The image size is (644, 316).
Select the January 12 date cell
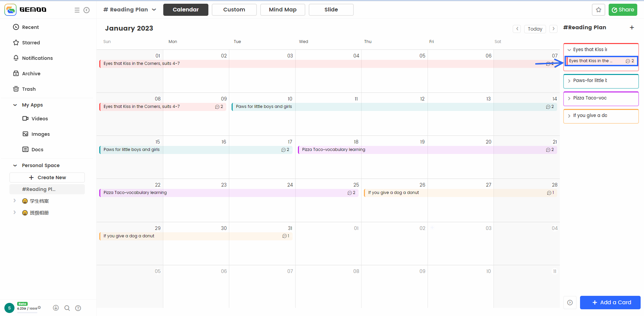coord(394,114)
